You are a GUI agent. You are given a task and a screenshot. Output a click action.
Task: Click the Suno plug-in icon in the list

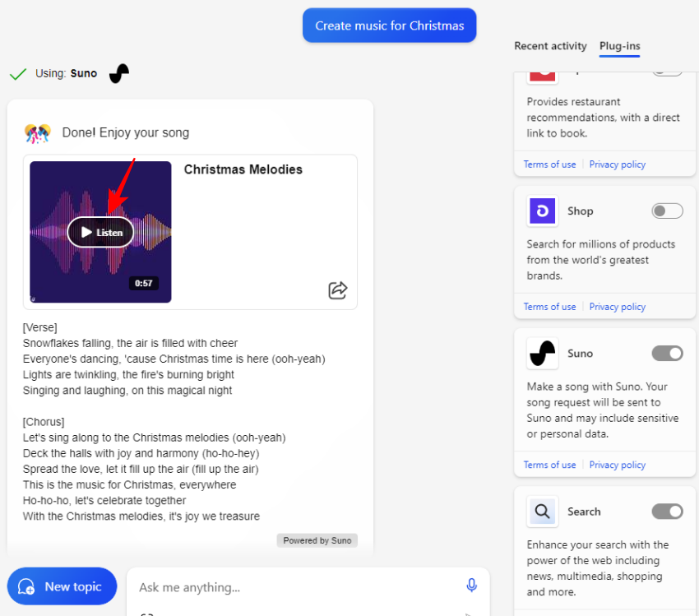[x=543, y=354]
